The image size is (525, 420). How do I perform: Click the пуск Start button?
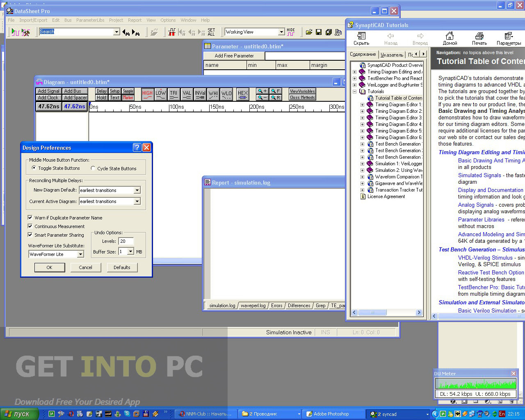pos(19,414)
